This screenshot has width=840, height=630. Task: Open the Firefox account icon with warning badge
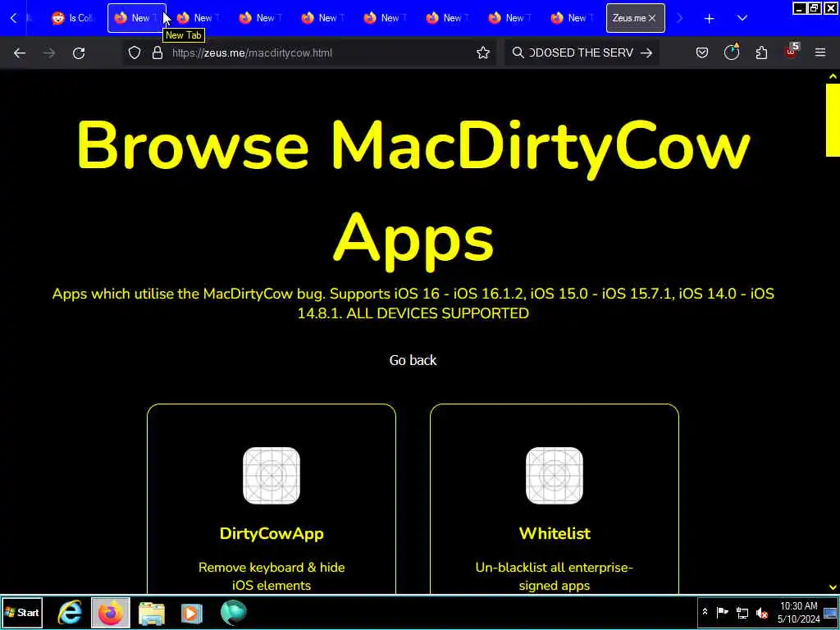[x=732, y=52]
